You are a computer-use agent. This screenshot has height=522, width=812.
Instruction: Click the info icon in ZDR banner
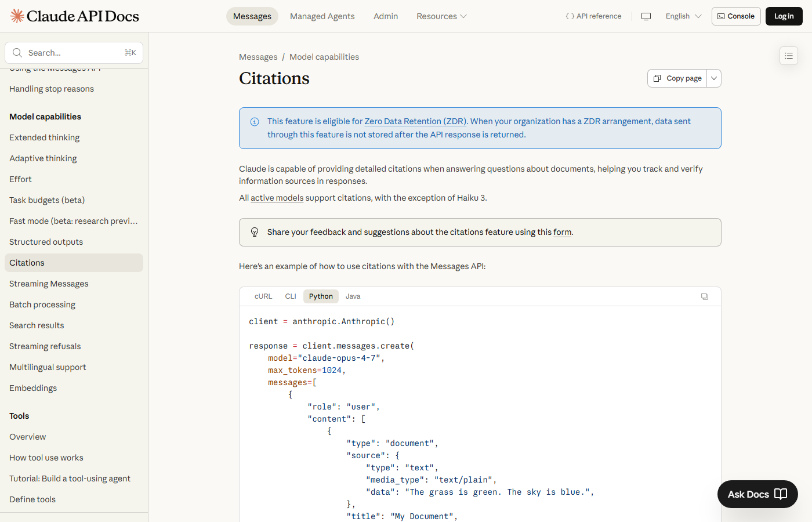point(254,122)
